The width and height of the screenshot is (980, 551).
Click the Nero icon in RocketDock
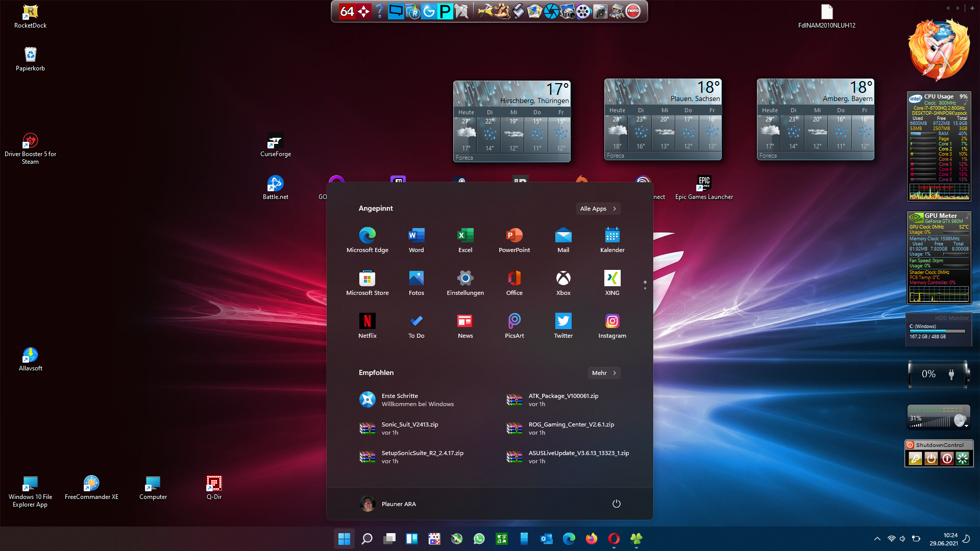[633, 11]
